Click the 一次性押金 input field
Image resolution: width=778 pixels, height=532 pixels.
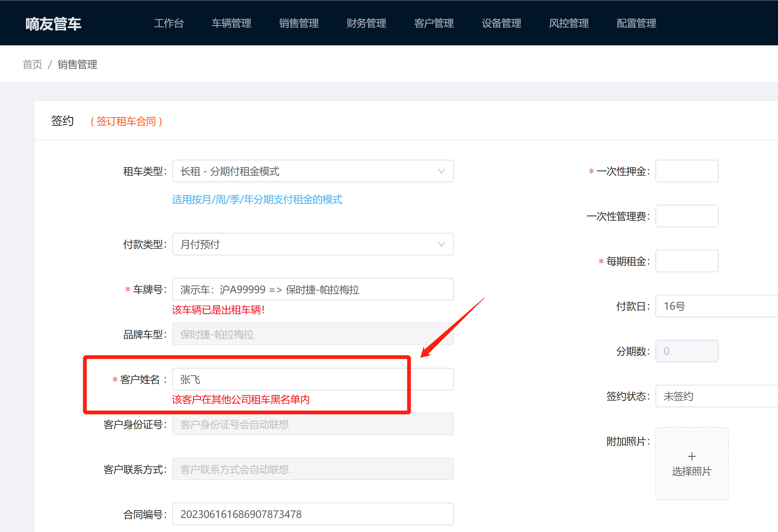point(687,171)
